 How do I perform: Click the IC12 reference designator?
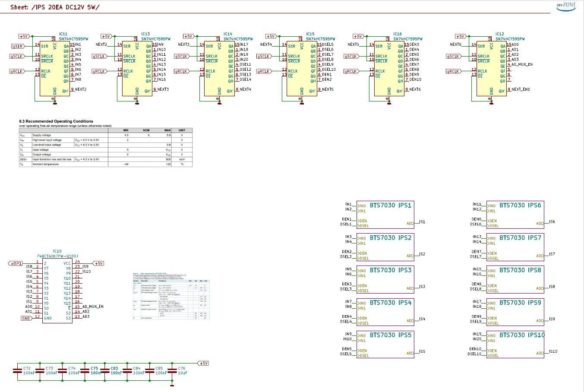(500, 34)
